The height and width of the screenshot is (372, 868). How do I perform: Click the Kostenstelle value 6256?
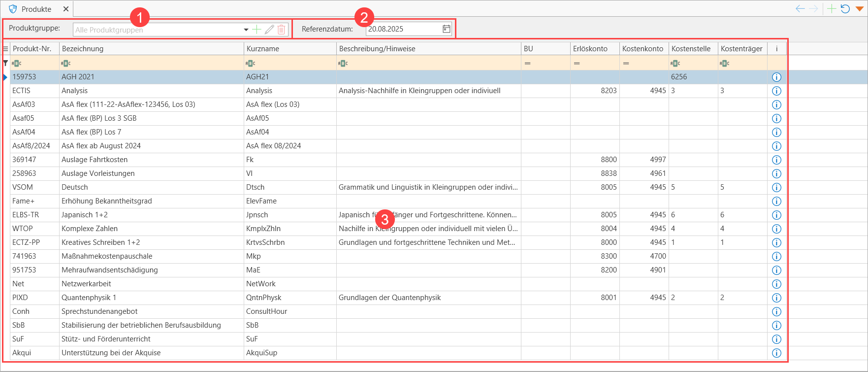tap(679, 77)
